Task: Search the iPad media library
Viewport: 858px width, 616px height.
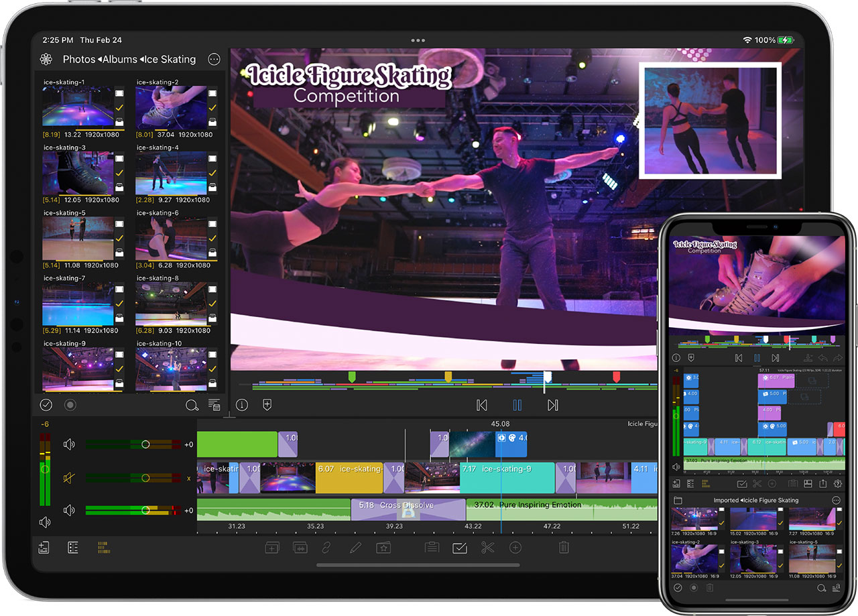Action: (x=192, y=405)
